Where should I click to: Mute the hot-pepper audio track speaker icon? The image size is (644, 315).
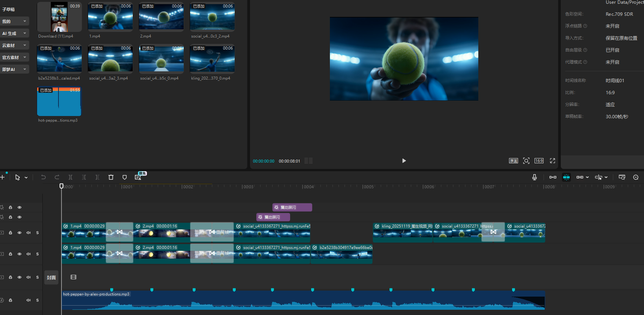click(x=28, y=300)
